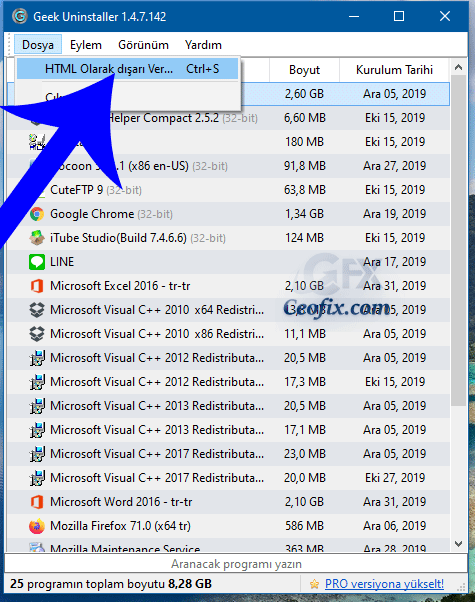Click icon of Visual C++ 2013 20,5 MB row
This screenshot has width=475, height=602.
pos(37,406)
